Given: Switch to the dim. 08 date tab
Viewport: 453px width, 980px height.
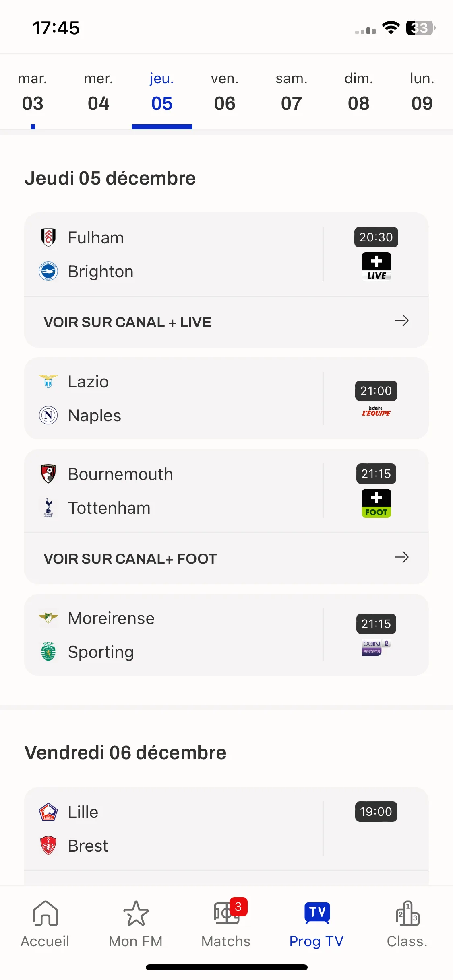Looking at the screenshot, I should click(359, 92).
